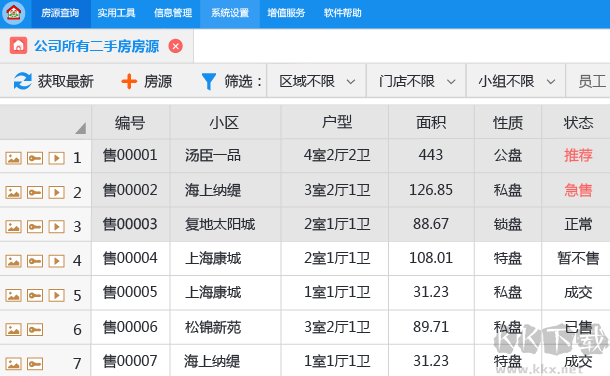Click the key icon for row 3
Image resolution: width=610 pixels, height=376 pixels.
35,227
